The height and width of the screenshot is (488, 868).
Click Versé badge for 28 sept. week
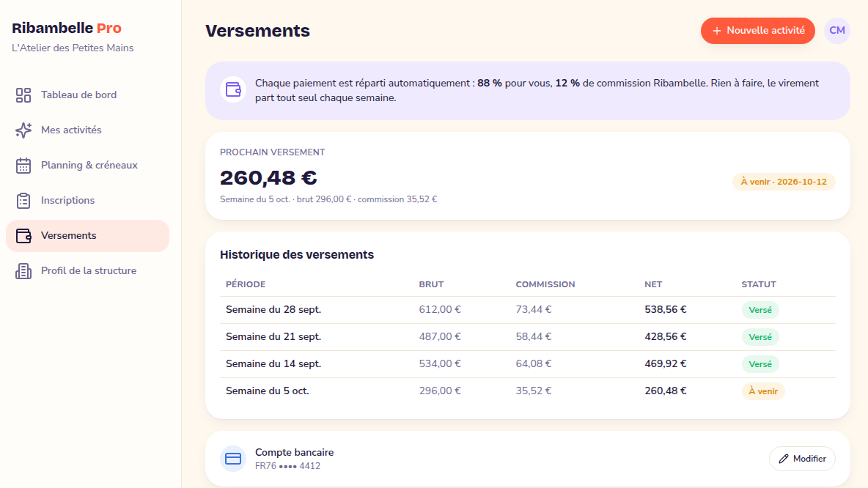tap(760, 311)
